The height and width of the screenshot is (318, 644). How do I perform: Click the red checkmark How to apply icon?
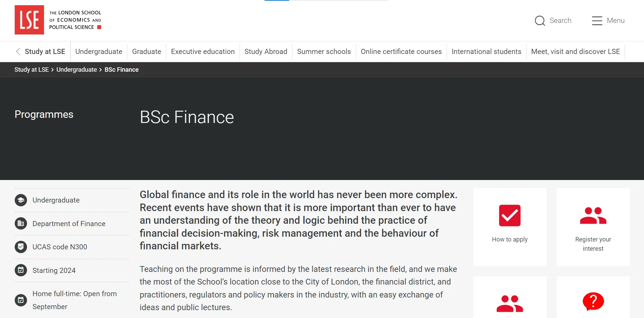tap(510, 216)
